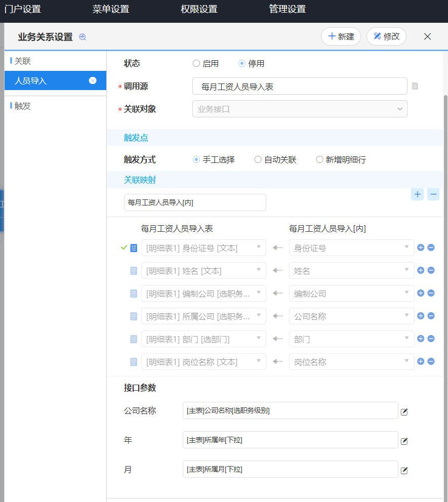Image resolution: width=448 pixels, height=502 pixels.
Task: Open the 关联对象 业务接口 dropdown
Action: 300,109
